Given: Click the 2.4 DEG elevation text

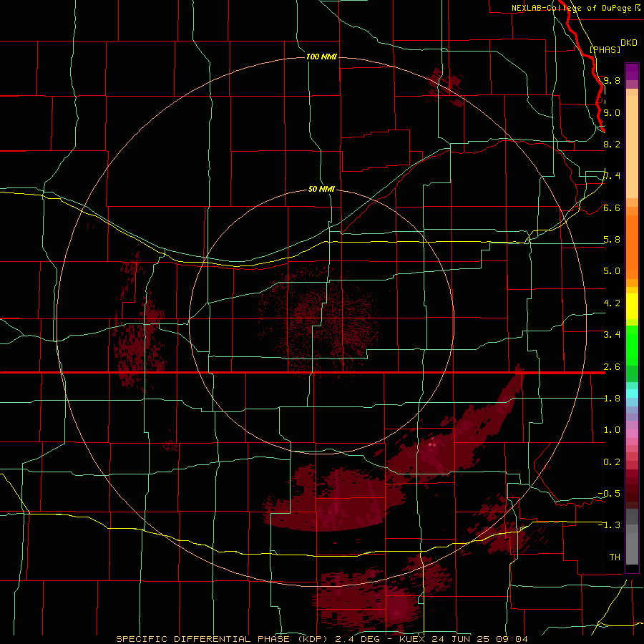Looking at the screenshot, I should coord(357,639).
